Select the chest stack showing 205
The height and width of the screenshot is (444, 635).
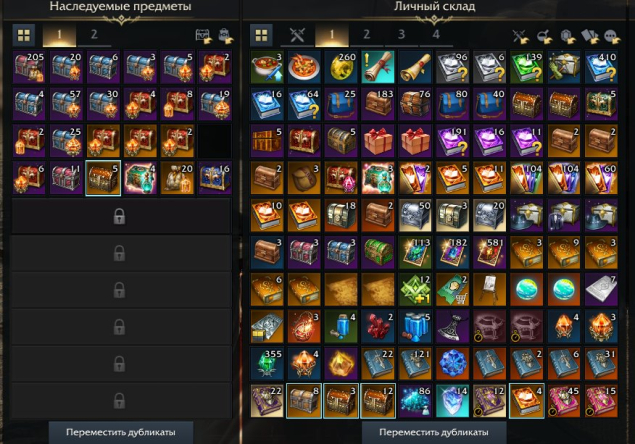pos(29,67)
